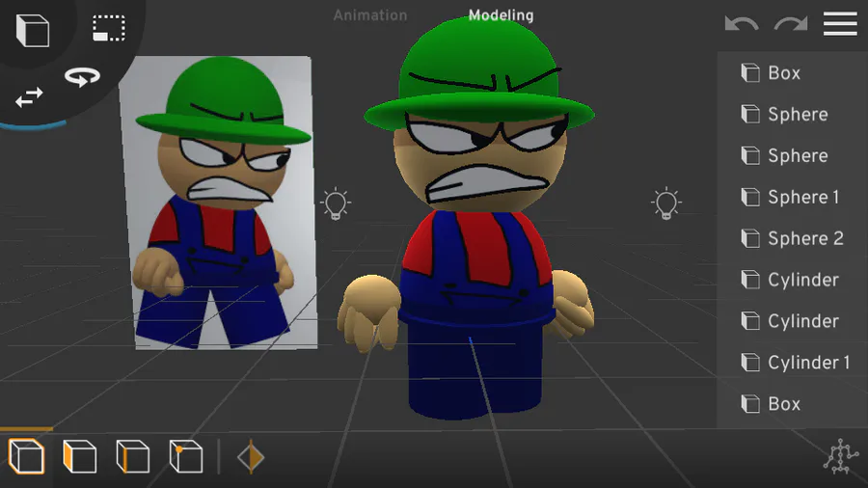Viewport: 868px width, 488px height.
Task: Open the skeleton rig tool
Action: (841, 456)
